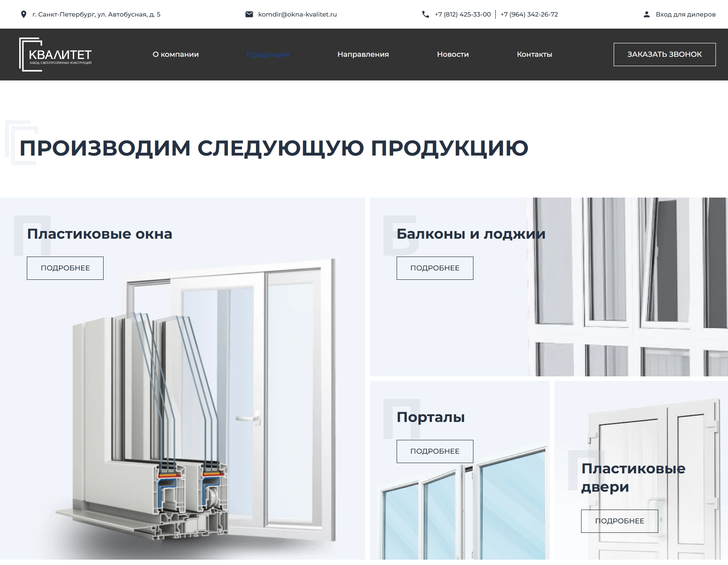This screenshot has height=565, width=728.
Task: Go to Новости page
Action: tap(453, 55)
